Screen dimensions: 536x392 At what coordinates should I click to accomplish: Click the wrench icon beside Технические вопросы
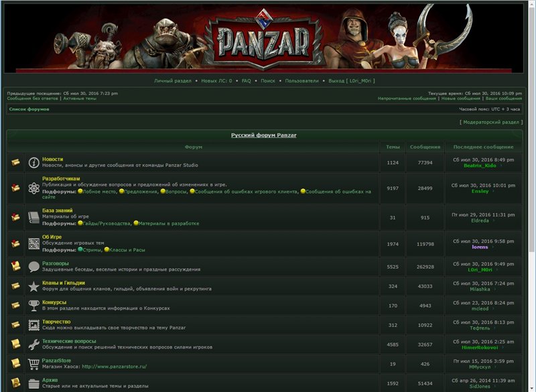coord(34,344)
